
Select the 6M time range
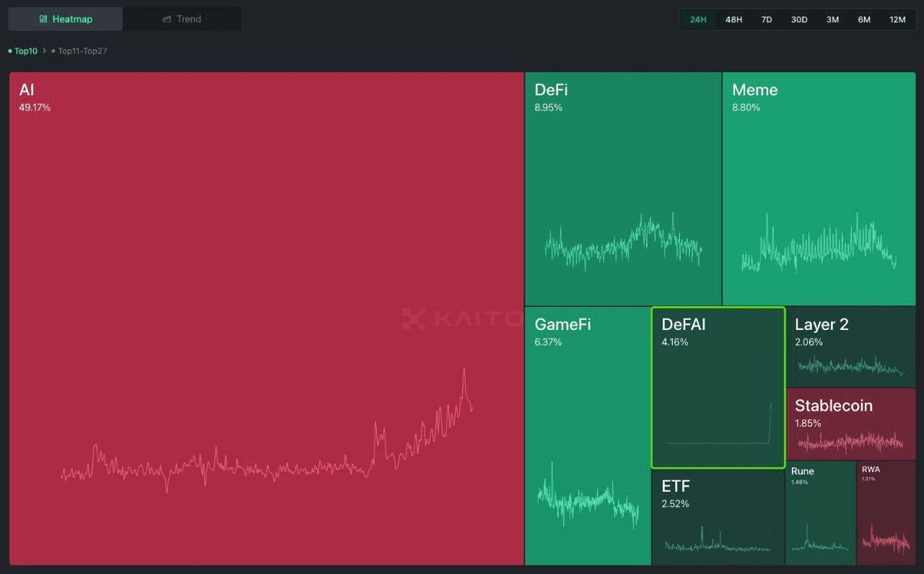[864, 19]
